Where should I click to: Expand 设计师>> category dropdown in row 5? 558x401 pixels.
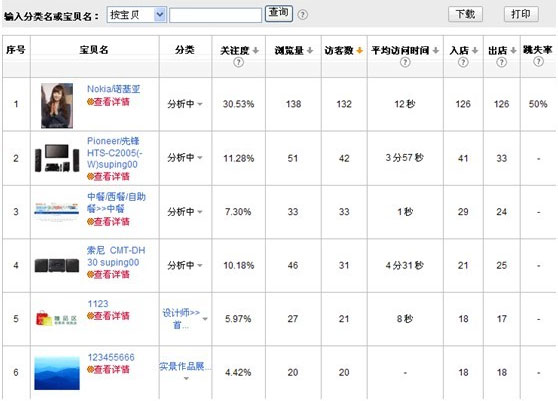(205, 319)
